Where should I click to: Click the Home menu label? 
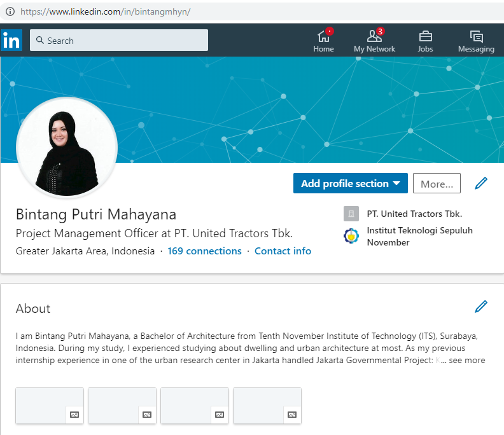coord(323,49)
